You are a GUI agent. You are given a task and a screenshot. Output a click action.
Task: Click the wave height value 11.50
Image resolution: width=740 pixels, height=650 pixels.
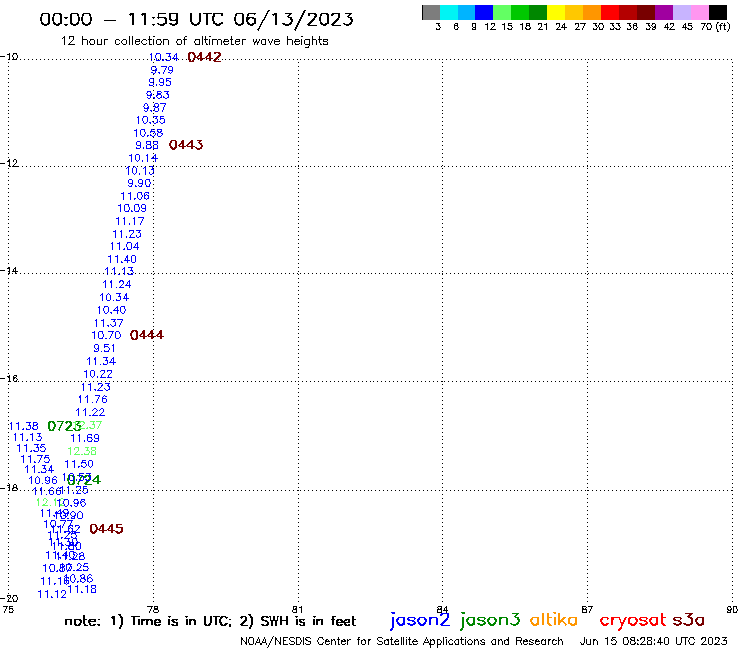point(79,464)
